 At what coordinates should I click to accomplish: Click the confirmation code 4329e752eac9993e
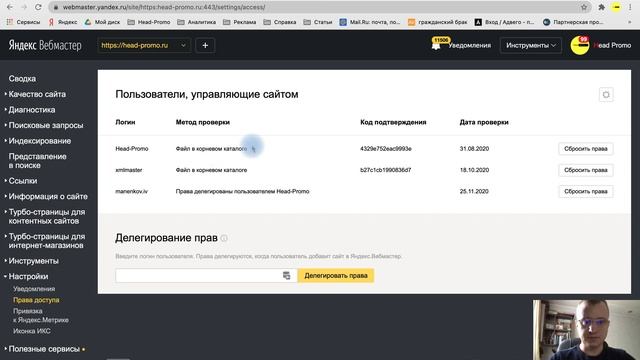386,149
